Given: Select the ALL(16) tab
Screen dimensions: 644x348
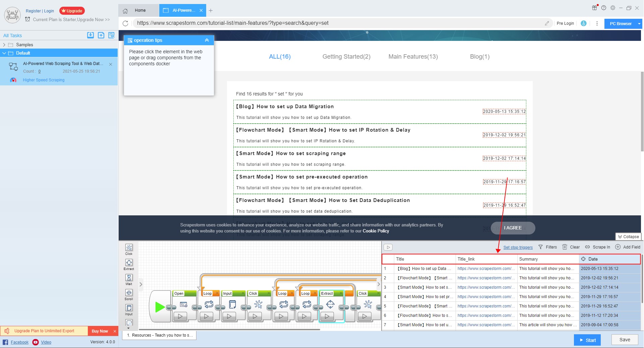Looking at the screenshot, I should click(280, 57).
